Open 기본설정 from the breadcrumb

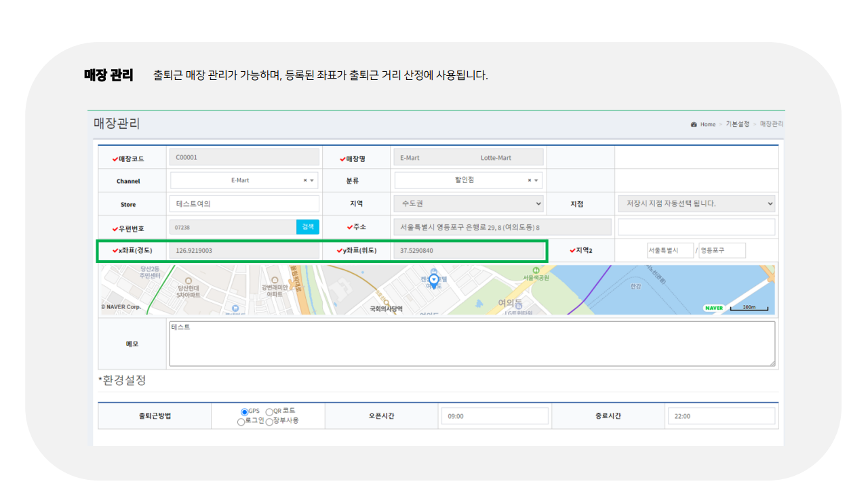pyautogui.click(x=738, y=124)
